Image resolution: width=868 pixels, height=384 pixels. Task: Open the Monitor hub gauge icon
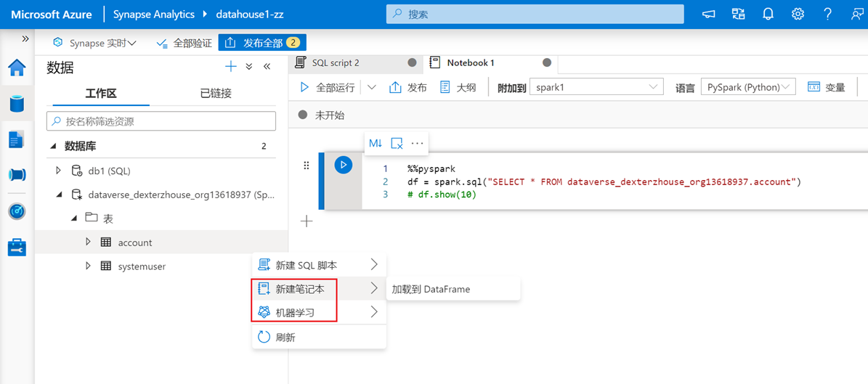17,211
